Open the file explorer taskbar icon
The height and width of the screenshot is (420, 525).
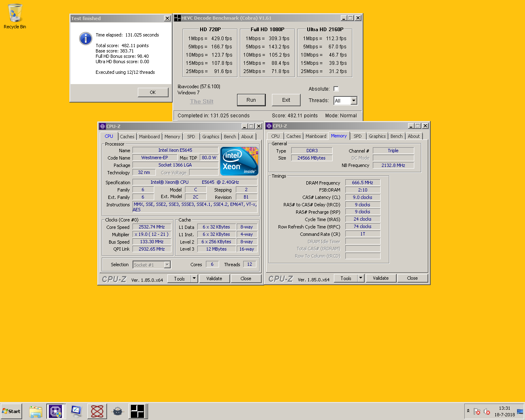36,411
